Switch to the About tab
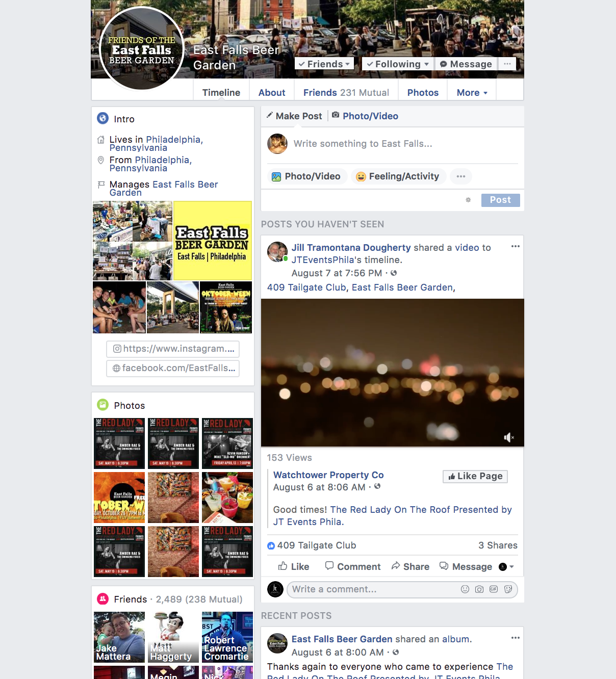616x679 pixels. tap(271, 92)
